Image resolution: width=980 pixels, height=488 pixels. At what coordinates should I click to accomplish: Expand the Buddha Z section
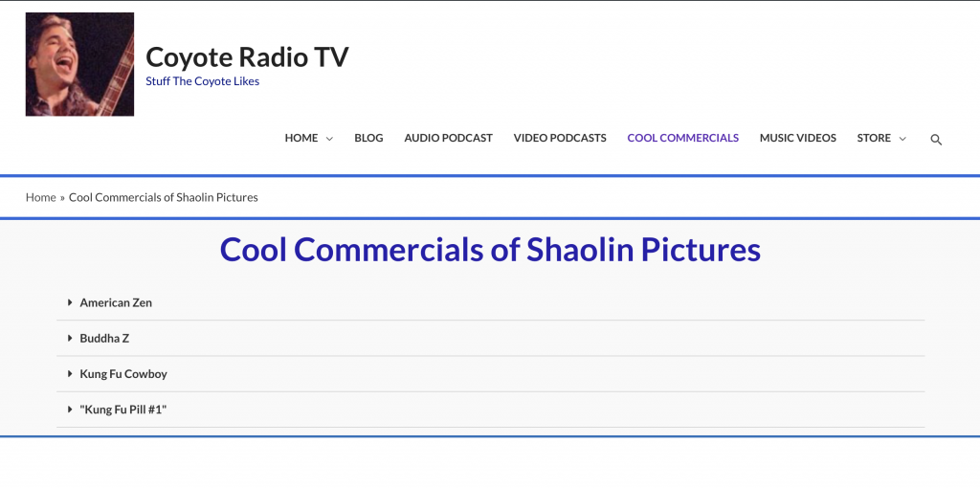pos(491,338)
